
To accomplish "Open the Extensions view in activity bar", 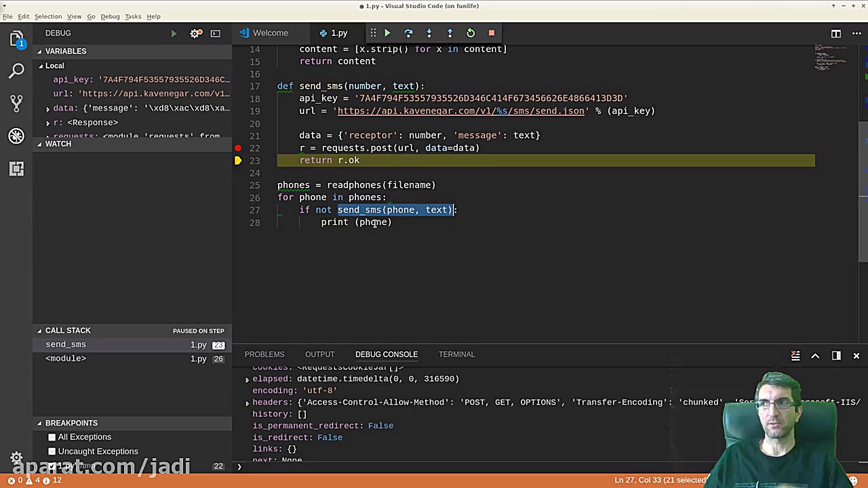I will click(17, 169).
